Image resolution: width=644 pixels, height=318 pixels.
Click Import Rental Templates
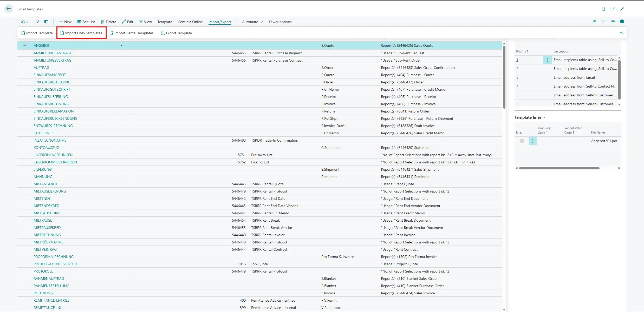(x=132, y=33)
